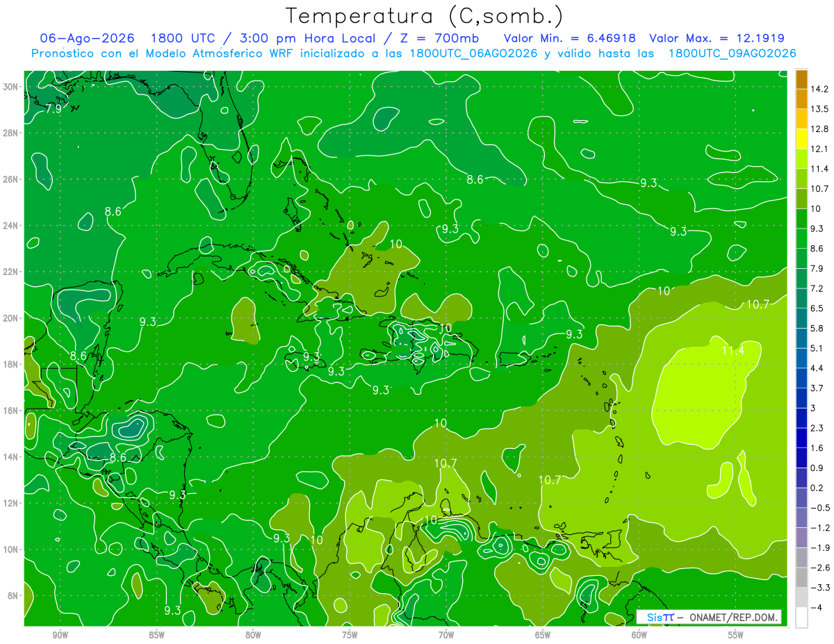Click the 16N latitude axis label

(x=12, y=411)
